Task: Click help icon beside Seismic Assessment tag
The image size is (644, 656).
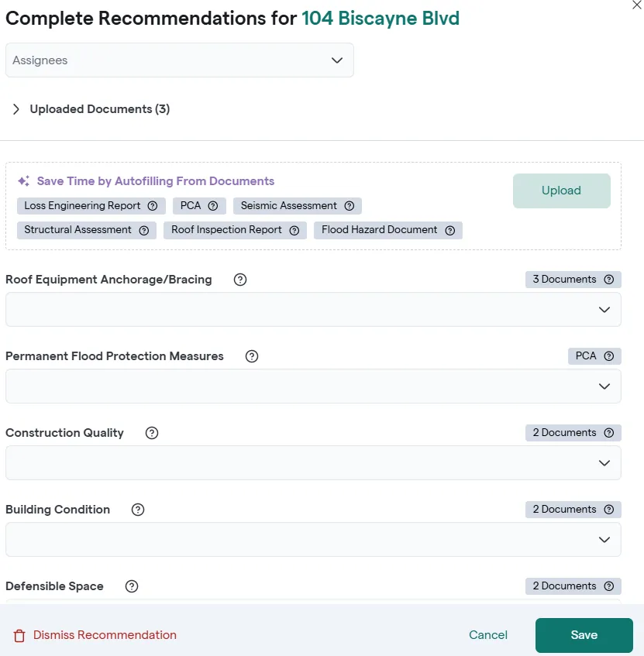Action: tap(350, 206)
